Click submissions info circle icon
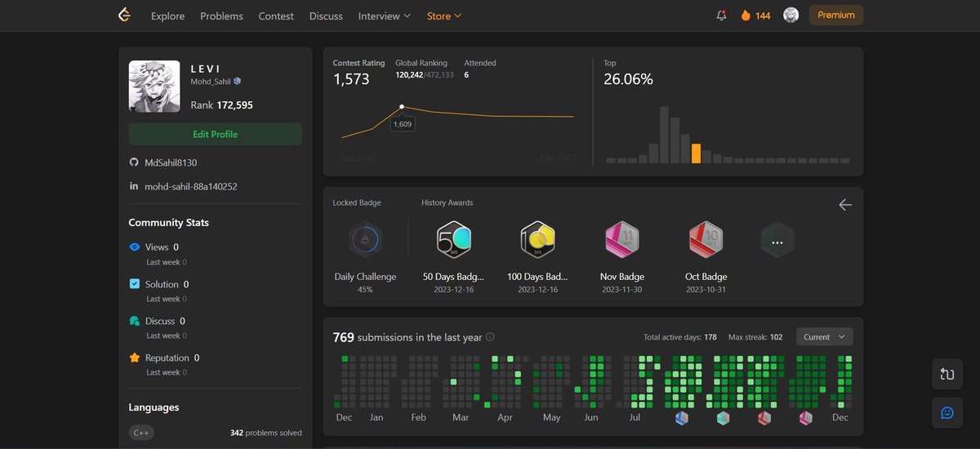 point(490,337)
